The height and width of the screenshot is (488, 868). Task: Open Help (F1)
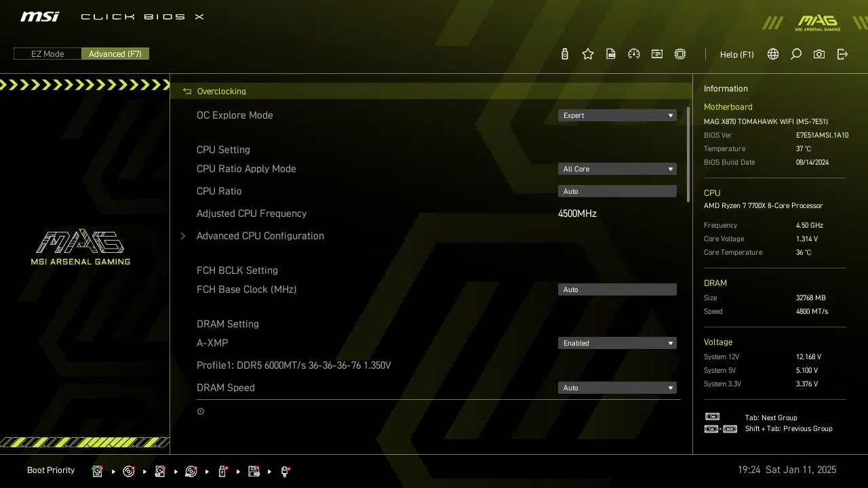pyautogui.click(x=737, y=54)
